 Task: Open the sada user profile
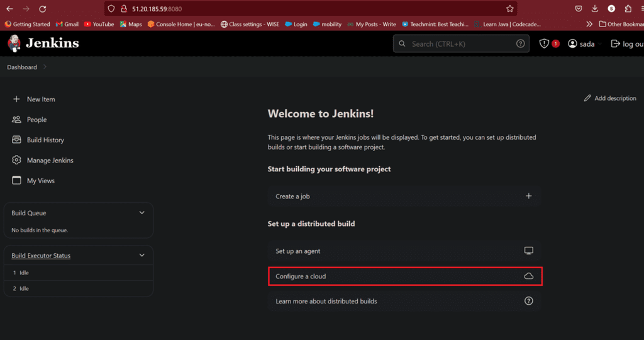point(581,44)
